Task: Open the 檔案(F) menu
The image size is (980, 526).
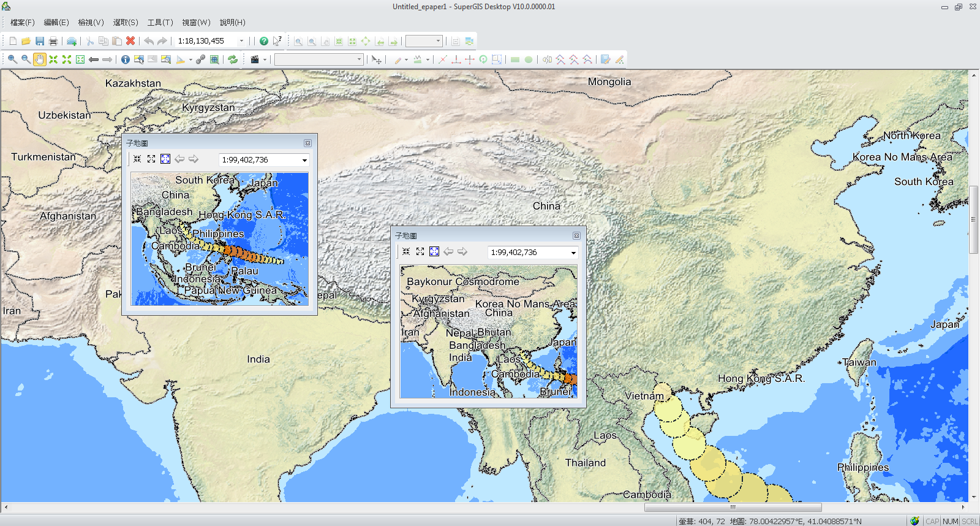Action: coord(22,23)
